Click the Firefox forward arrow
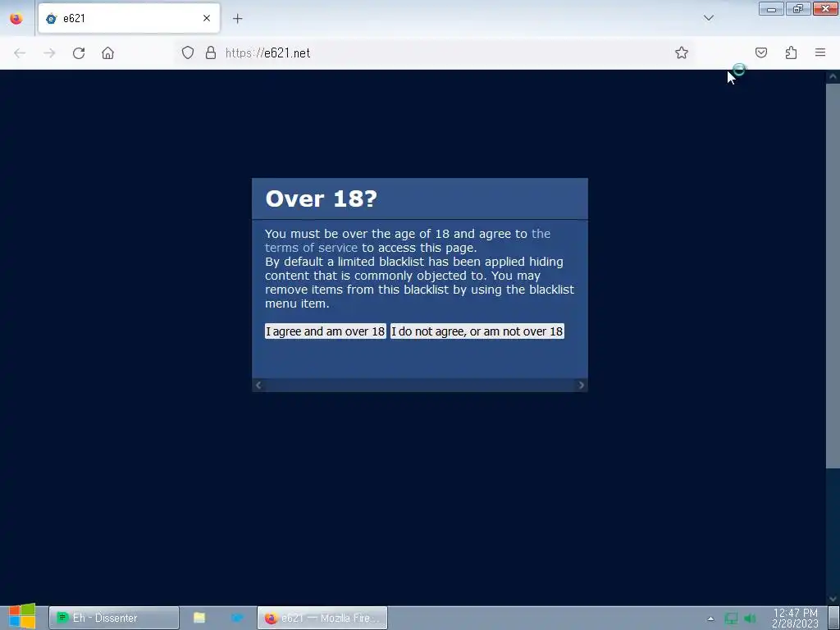Viewport: 840px width, 630px height. (x=49, y=53)
